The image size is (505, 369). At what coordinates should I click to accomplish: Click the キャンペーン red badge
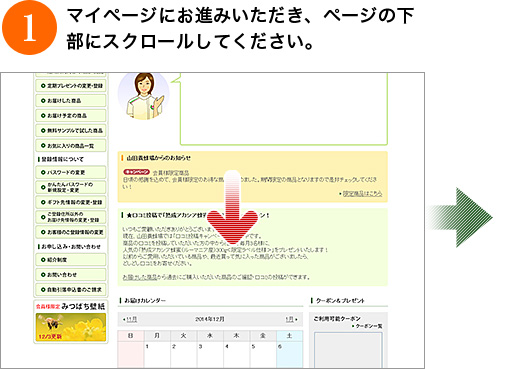136,172
